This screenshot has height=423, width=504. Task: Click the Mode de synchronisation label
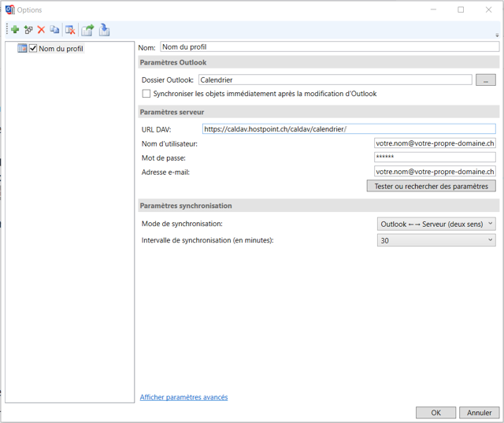tap(182, 224)
